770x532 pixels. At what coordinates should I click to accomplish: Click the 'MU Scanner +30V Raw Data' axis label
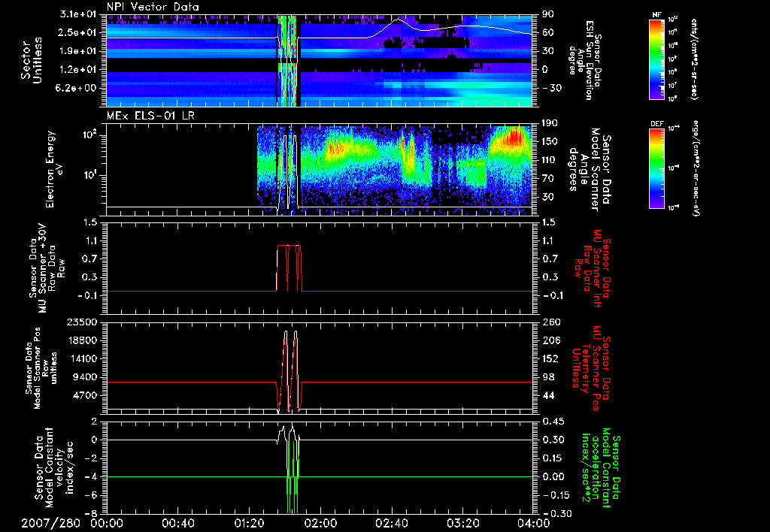[x=47, y=268]
